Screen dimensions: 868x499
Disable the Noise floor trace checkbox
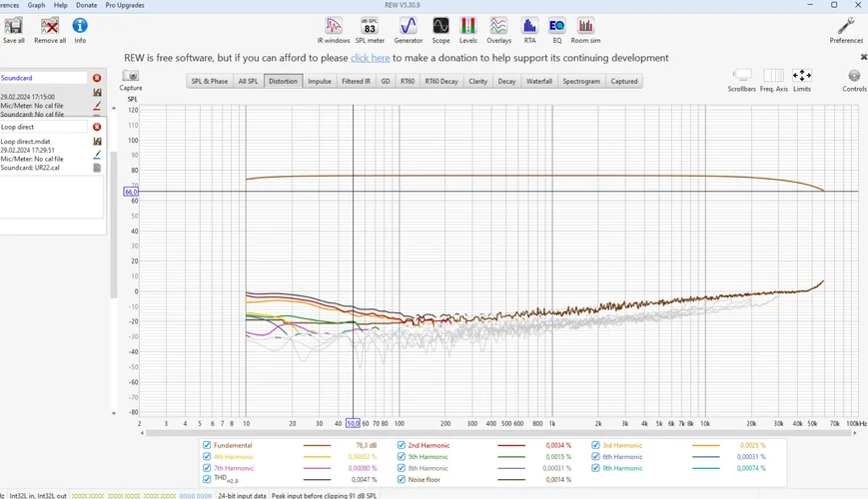point(402,480)
